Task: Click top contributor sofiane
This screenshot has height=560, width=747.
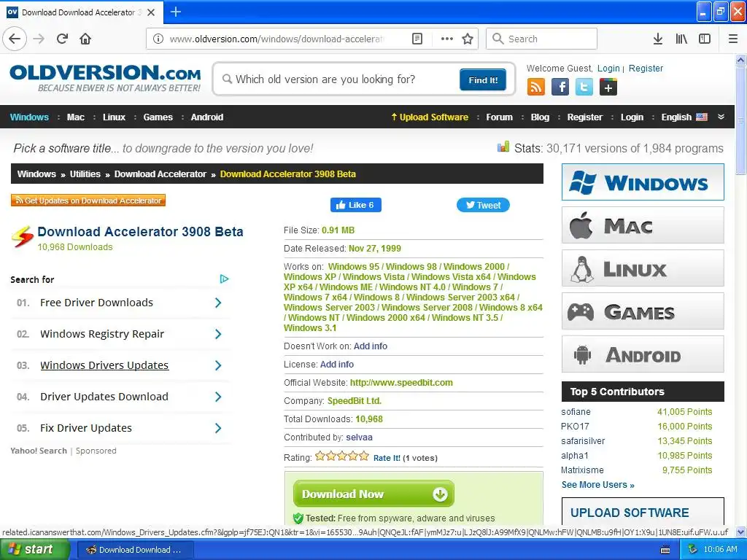Action: coord(576,412)
